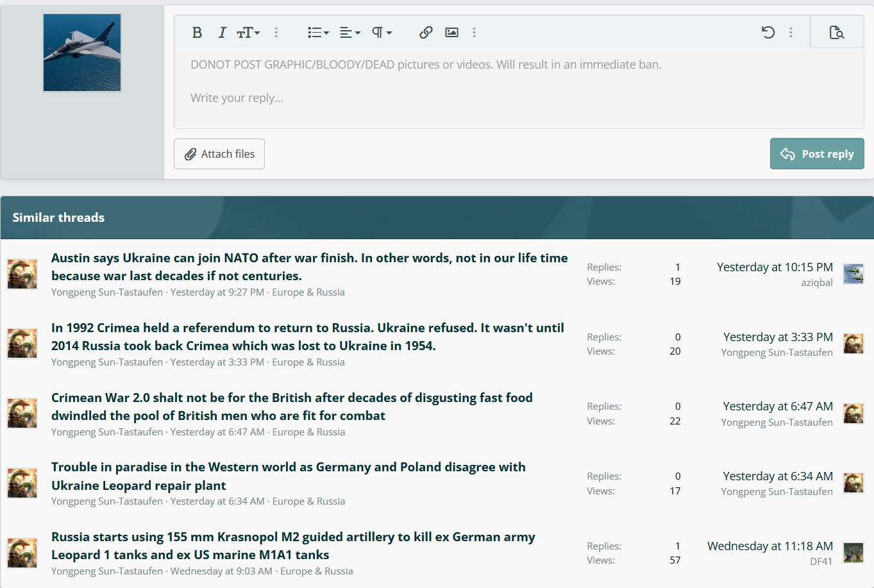The width and height of the screenshot is (874, 588).
Task: Open Yongpeng Sun-Tastaufen last poster link at 6:34 AM
Action: (x=777, y=492)
